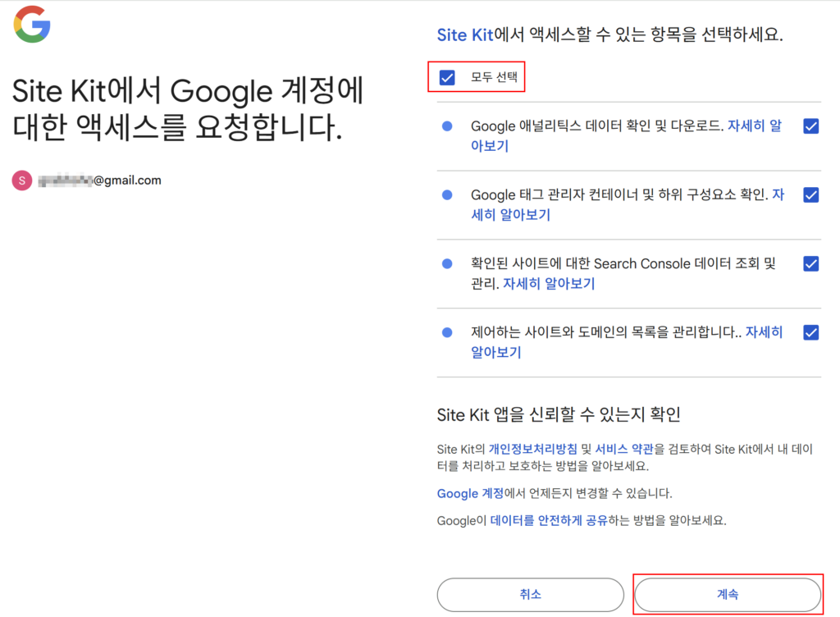Image resolution: width=840 pixels, height=617 pixels.
Task: Uncheck the 사이트와 도메인 목록 permission
Action: (x=811, y=332)
